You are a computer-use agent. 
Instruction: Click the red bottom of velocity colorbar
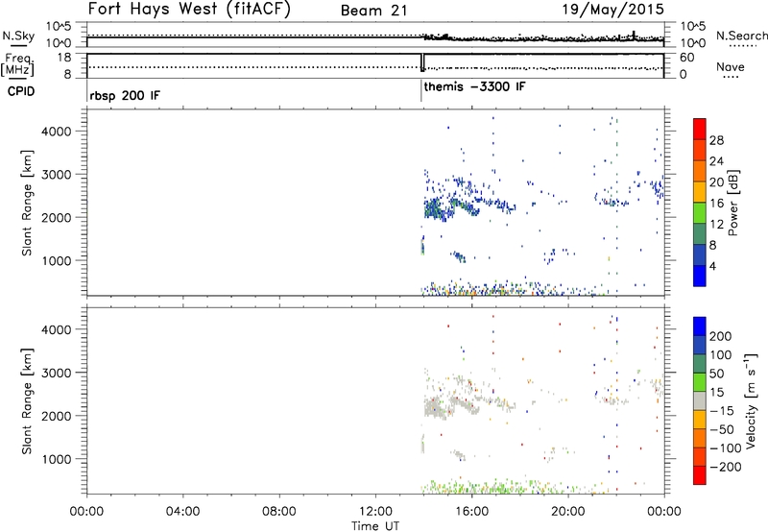pyautogui.click(x=700, y=475)
